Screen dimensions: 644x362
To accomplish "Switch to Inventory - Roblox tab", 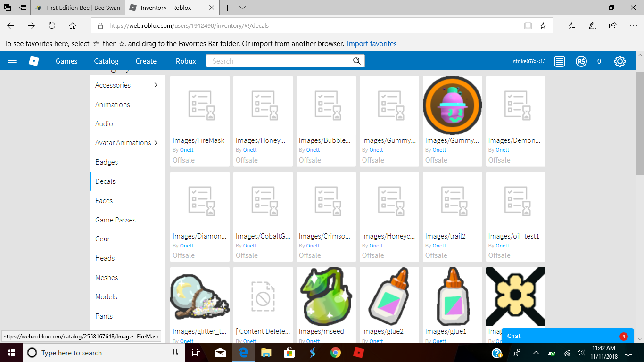I will (x=172, y=8).
